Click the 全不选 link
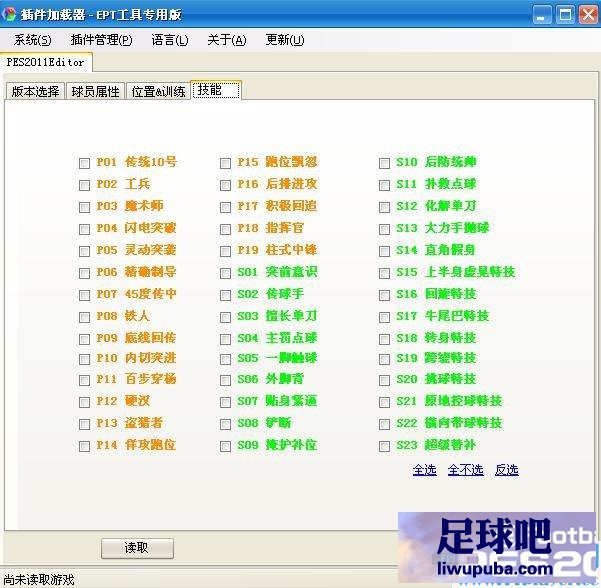This screenshot has height=588, width=601. pyautogui.click(x=465, y=470)
